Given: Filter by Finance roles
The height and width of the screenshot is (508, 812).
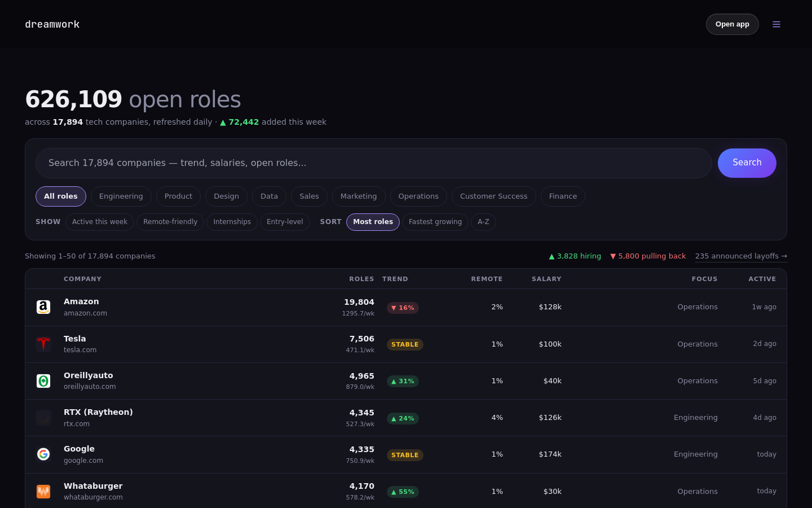Looking at the screenshot, I should 563,196.
